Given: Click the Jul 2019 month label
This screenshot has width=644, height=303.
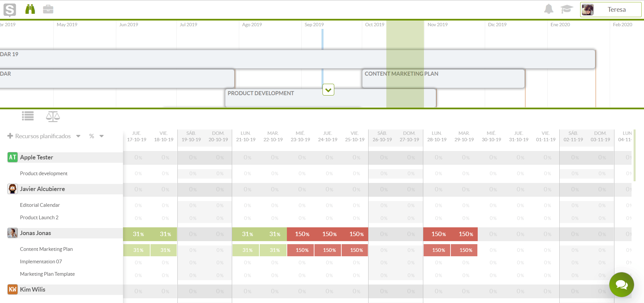Looking at the screenshot, I should click(x=188, y=25).
